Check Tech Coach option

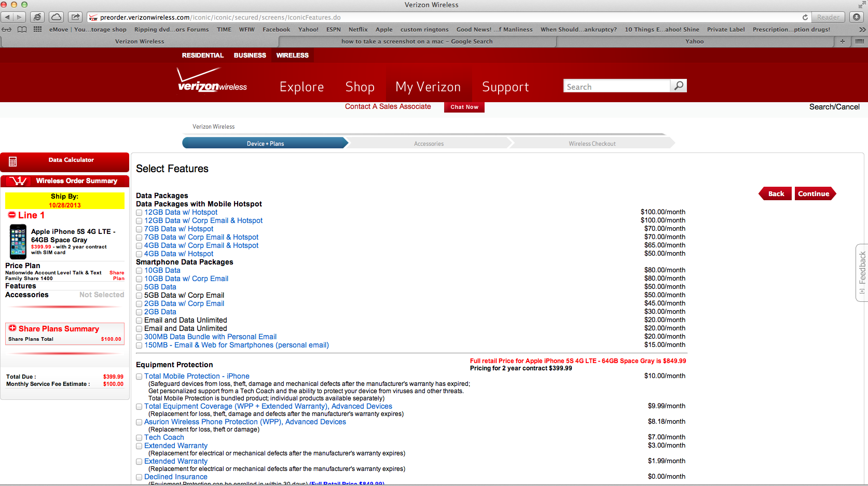(x=139, y=438)
